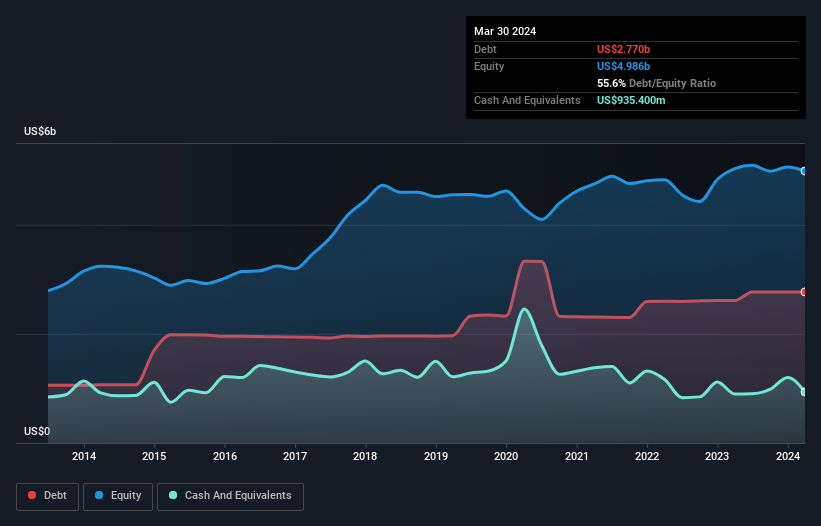Click the 55.6% Debt/Equity Ratio text
Screen dimensions: 821x526
tap(656, 83)
